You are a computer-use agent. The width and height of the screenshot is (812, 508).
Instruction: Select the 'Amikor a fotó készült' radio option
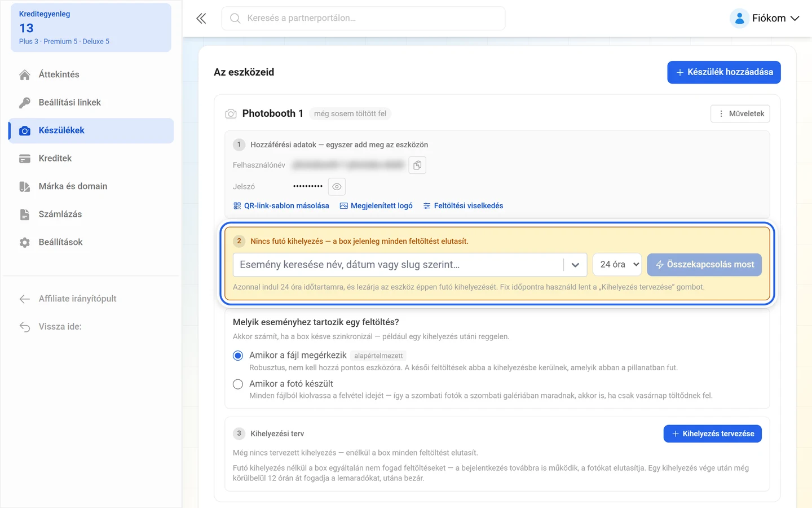point(238,384)
